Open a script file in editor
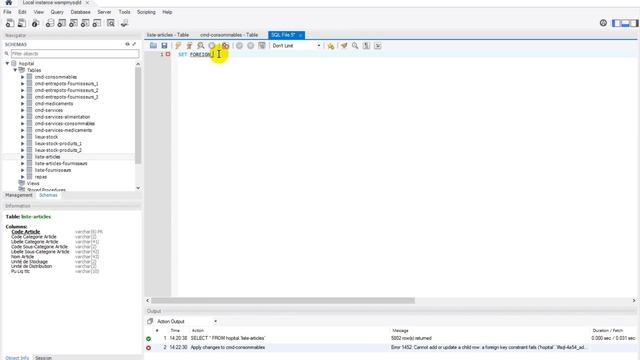Image resolution: width=640 pixels, height=360 pixels. [153, 46]
